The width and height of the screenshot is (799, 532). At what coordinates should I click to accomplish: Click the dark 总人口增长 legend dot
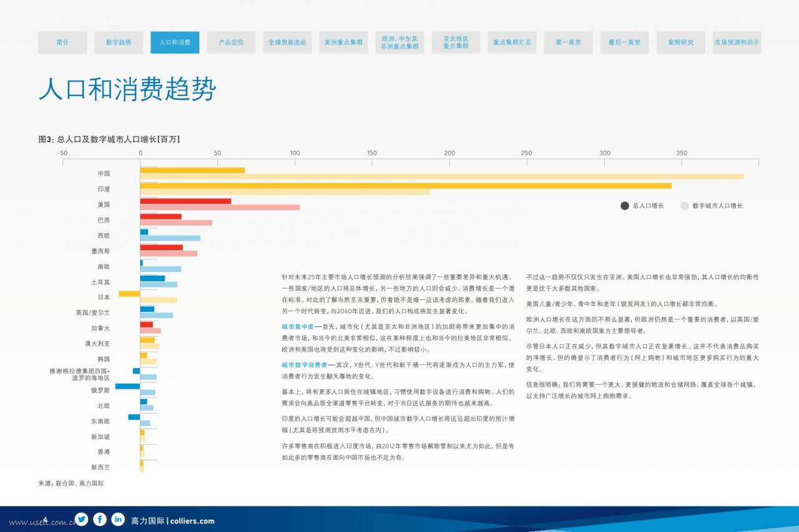point(624,206)
